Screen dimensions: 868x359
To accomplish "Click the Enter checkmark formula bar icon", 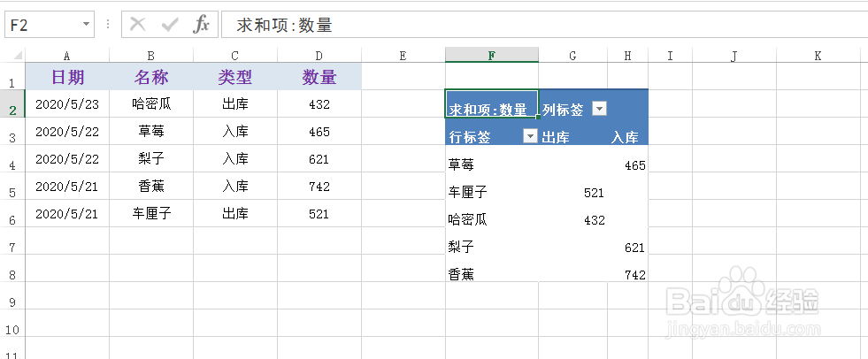I will (x=169, y=25).
